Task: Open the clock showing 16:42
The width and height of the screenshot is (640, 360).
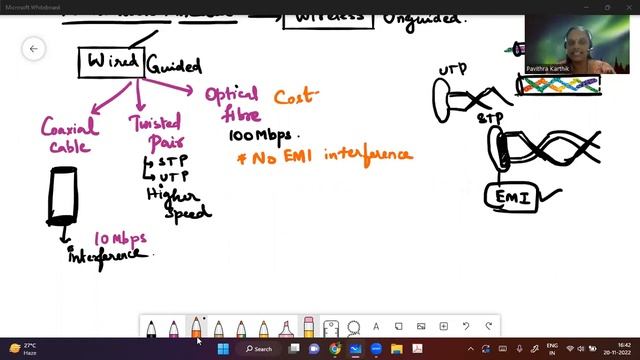Action: [x=617, y=349]
